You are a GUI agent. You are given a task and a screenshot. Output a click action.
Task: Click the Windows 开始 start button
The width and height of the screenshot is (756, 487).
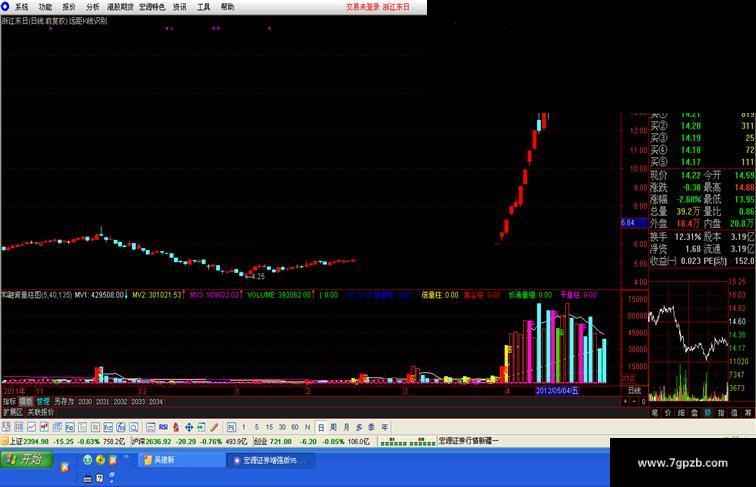[26, 460]
